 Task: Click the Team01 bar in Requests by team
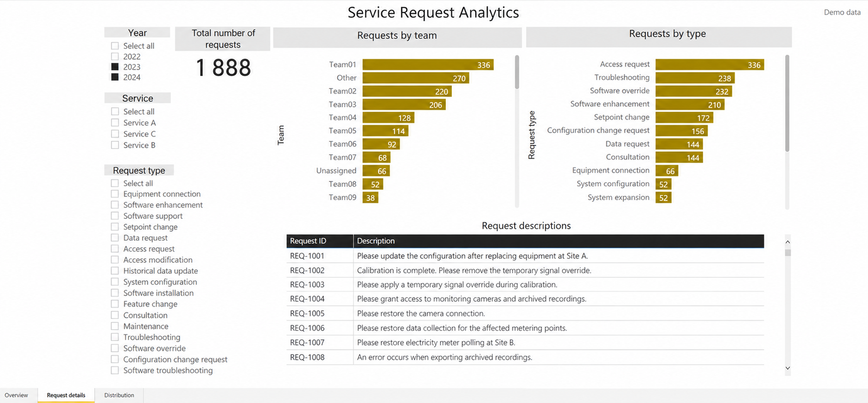(x=428, y=65)
